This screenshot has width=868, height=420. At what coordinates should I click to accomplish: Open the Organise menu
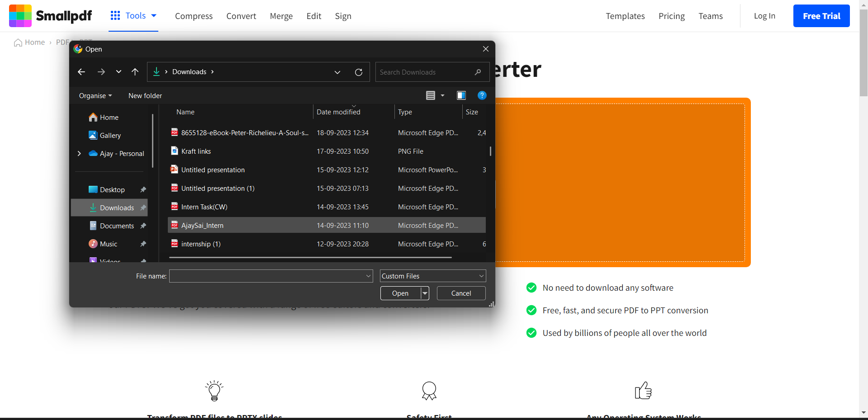point(95,96)
